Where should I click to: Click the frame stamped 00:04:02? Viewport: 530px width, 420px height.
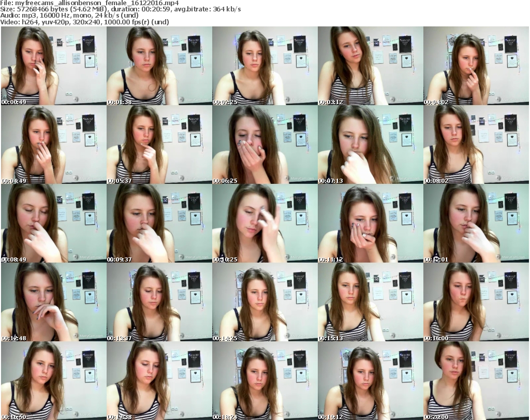476,66
